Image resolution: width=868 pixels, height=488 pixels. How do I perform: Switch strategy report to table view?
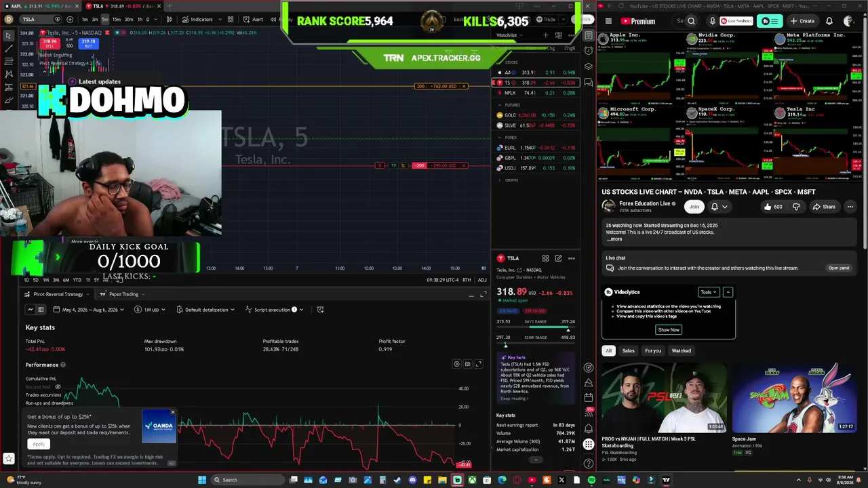pos(41,310)
